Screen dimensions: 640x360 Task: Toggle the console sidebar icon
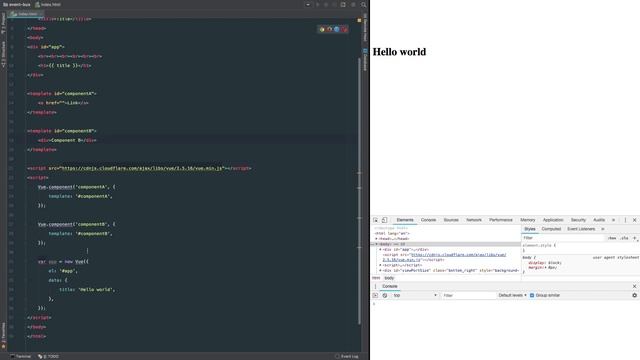click(376, 296)
